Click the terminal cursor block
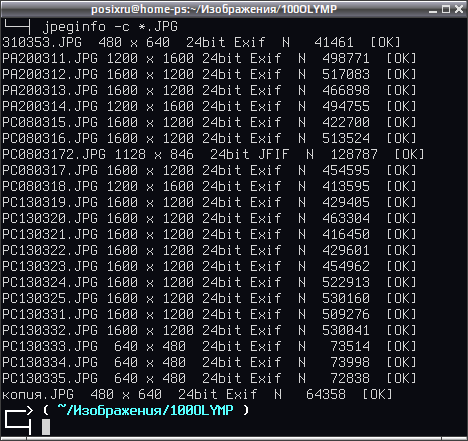The image size is (468, 441). [46, 427]
